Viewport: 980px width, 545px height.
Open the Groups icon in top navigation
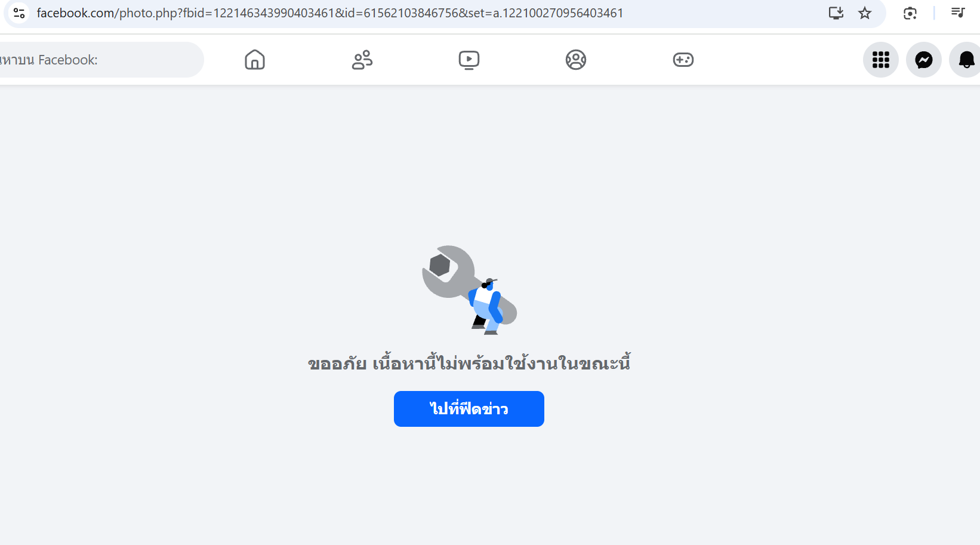(576, 60)
